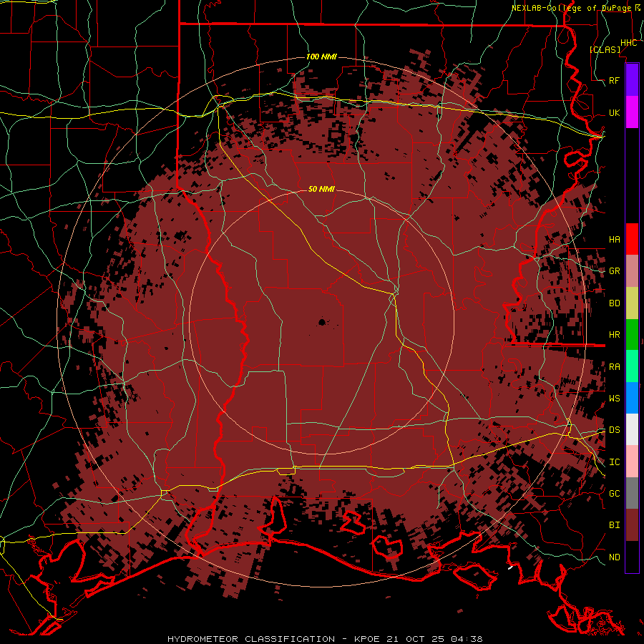Select the dusty pink GR legend swatch
The image size is (644, 644).
[x=632, y=270]
